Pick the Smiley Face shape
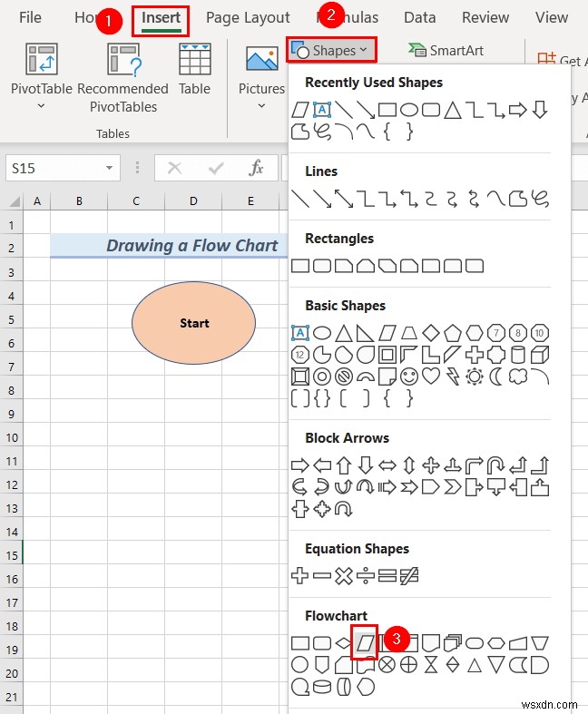The width and height of the screenshot is (588, 714). tap(409, 377)
